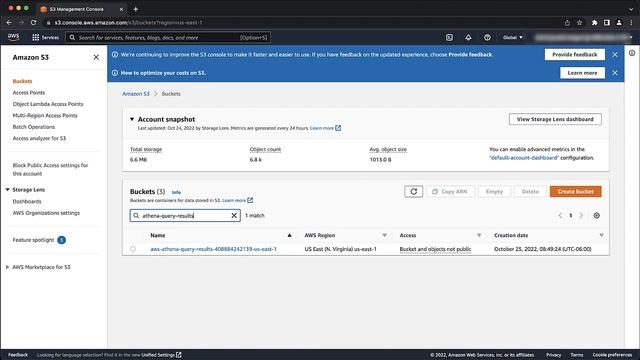Open Feature spotlight badge
The width and height of the screenshot is (640, 360).
tap(62, 240)
